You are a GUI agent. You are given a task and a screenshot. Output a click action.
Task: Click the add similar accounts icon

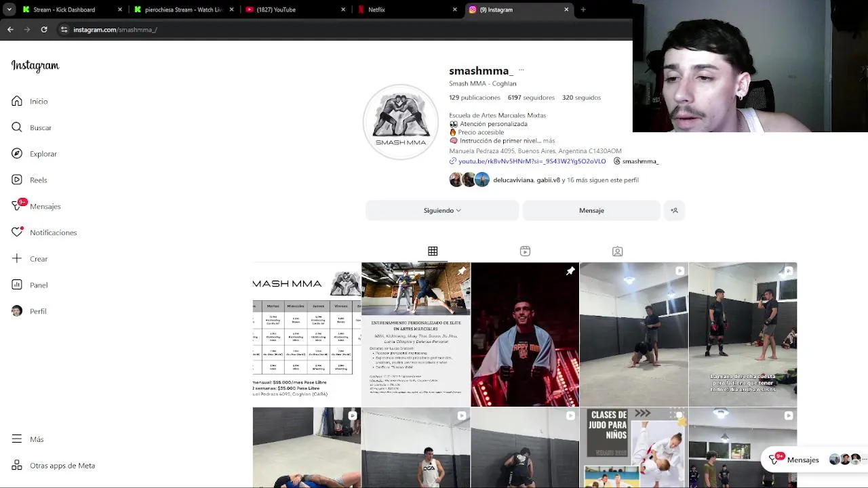(674, 211)
